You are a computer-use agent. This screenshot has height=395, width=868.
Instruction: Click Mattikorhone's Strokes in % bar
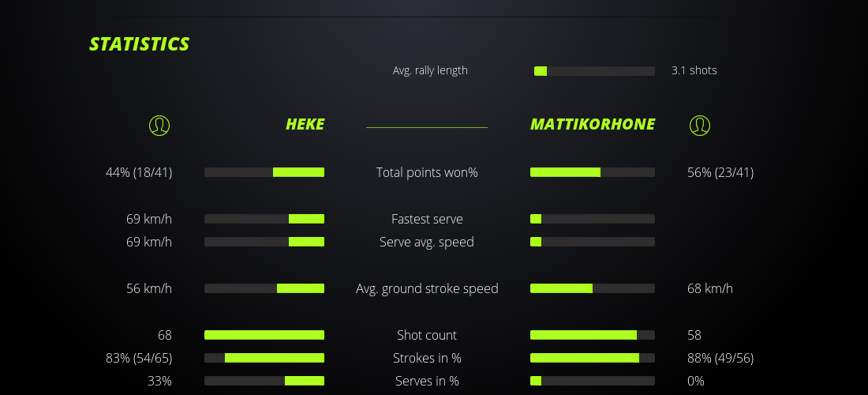click(593, 358)
